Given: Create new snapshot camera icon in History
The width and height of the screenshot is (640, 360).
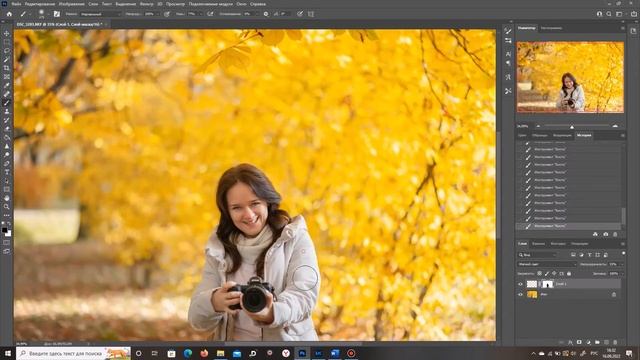Looking at the screenshot, I should 606,234.
